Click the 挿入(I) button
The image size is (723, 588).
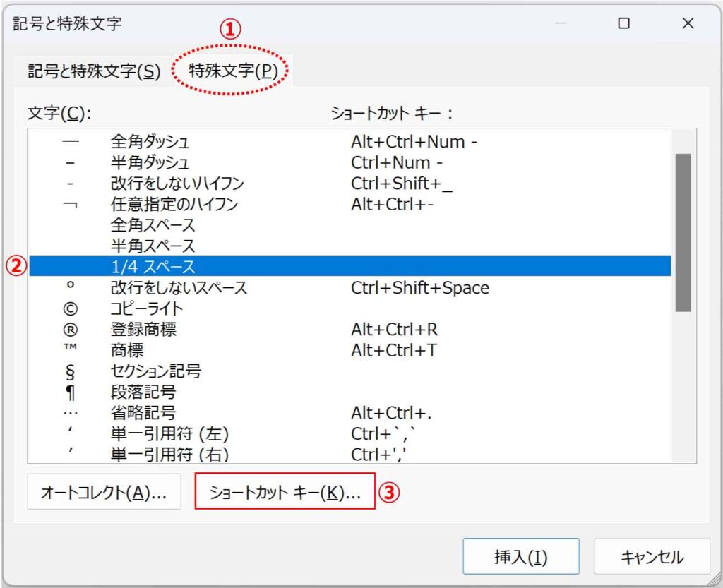click(x=521, y=557)
